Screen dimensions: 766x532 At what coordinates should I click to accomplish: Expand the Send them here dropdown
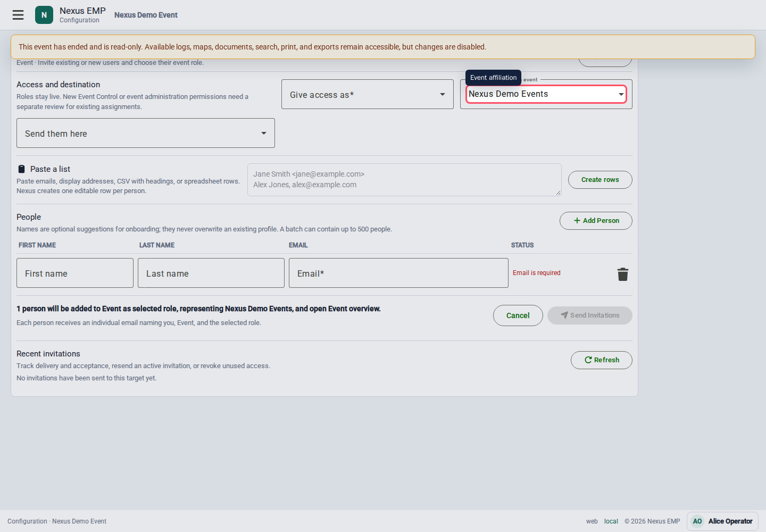coord(146,133)
